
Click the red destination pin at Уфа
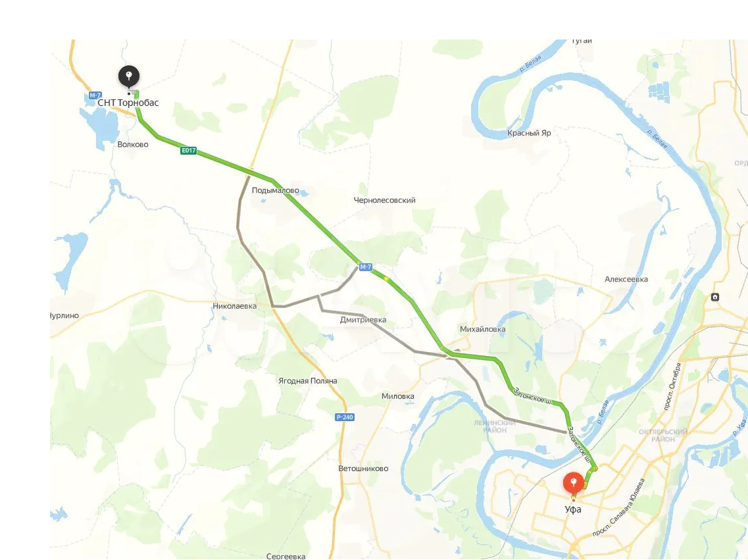click(x=574, y=483)
